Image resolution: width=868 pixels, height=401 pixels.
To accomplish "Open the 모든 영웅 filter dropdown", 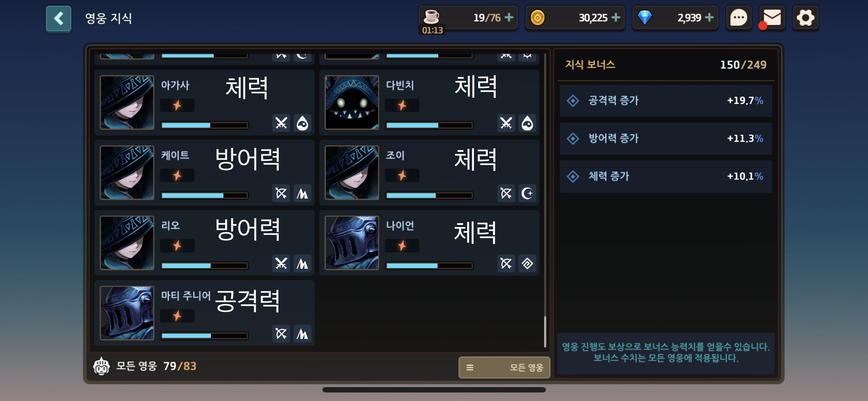I will tap(504, 367).
